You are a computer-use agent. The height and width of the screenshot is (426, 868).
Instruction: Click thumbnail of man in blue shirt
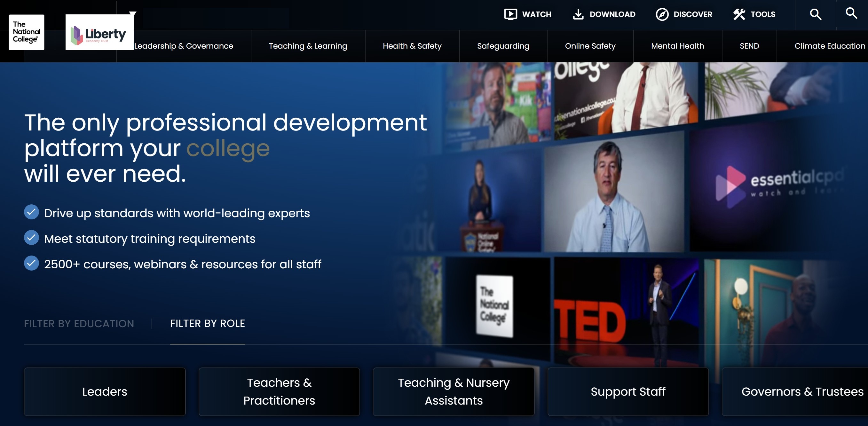614,192
